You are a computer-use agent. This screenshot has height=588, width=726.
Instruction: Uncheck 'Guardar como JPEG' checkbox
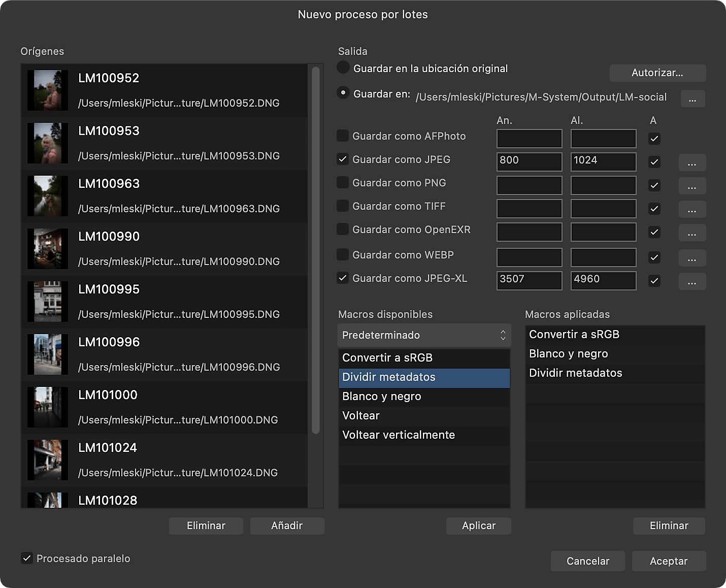[343, 159]
